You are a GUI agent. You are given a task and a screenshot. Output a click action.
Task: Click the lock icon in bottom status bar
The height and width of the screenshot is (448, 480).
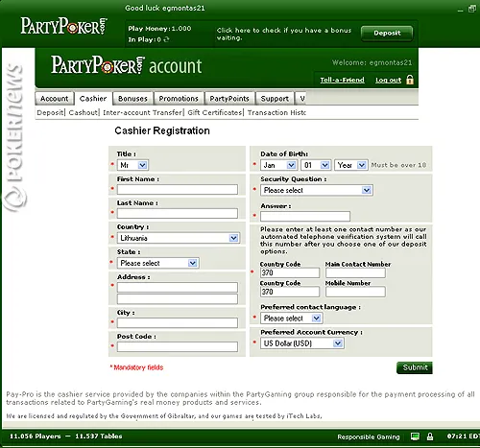[430, 436]
